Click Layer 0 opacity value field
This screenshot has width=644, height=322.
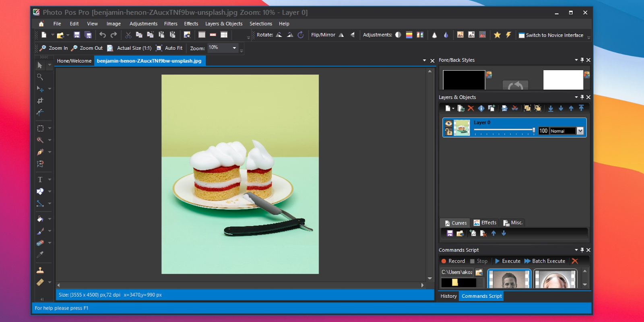pyautogui.click(x=543, y=131)
